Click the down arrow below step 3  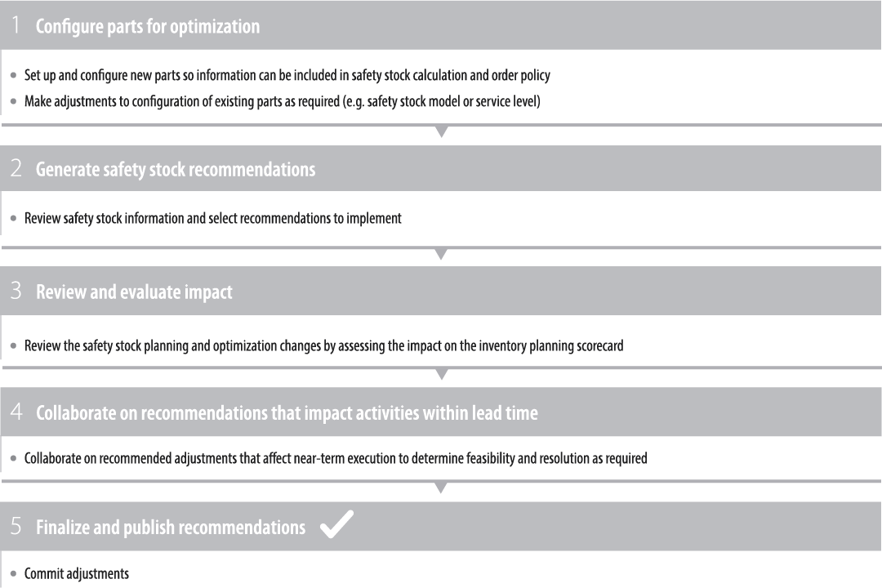441,375
